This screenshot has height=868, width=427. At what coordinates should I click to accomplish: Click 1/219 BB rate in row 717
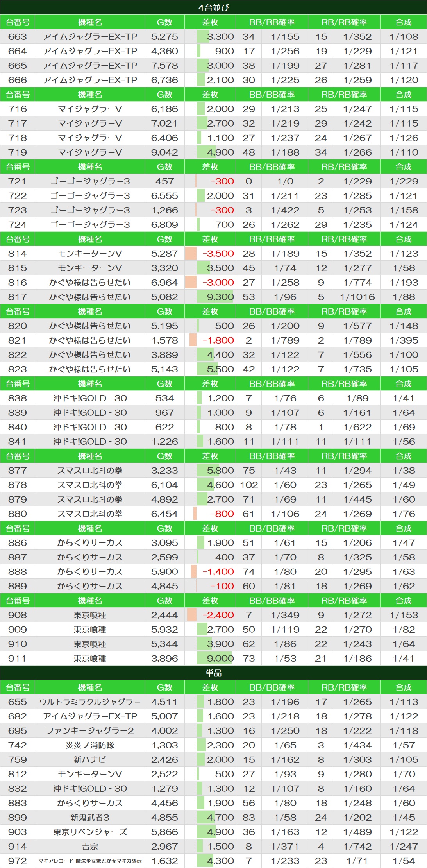point(285,123)
